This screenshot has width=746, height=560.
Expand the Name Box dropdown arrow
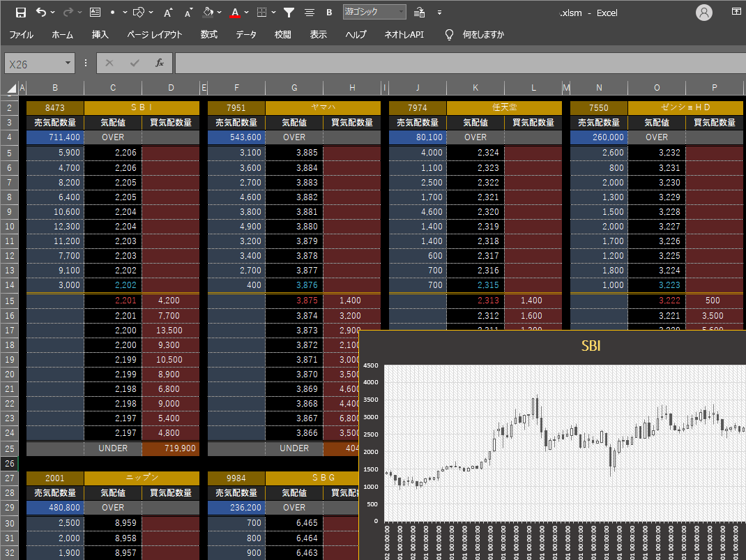point(68,63)
